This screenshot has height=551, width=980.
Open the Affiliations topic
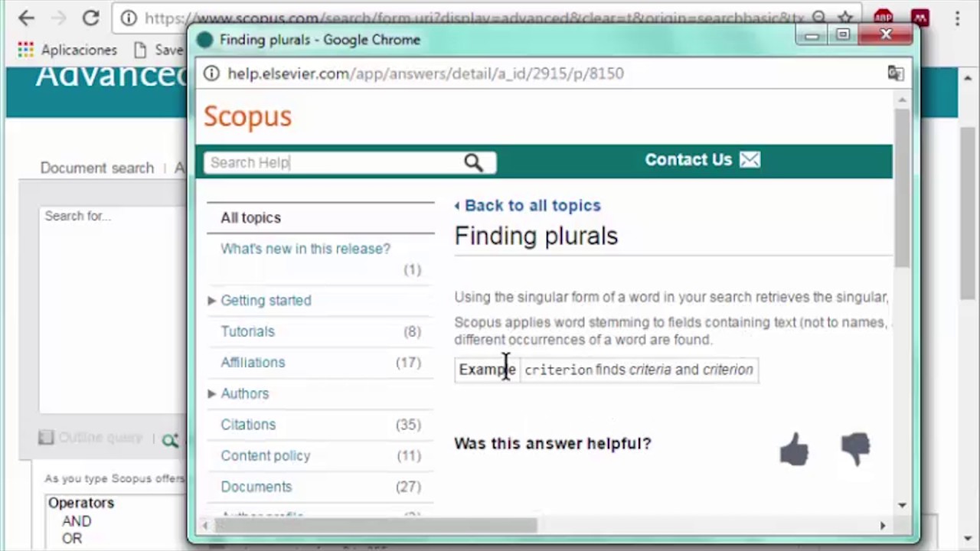point(253,363)
